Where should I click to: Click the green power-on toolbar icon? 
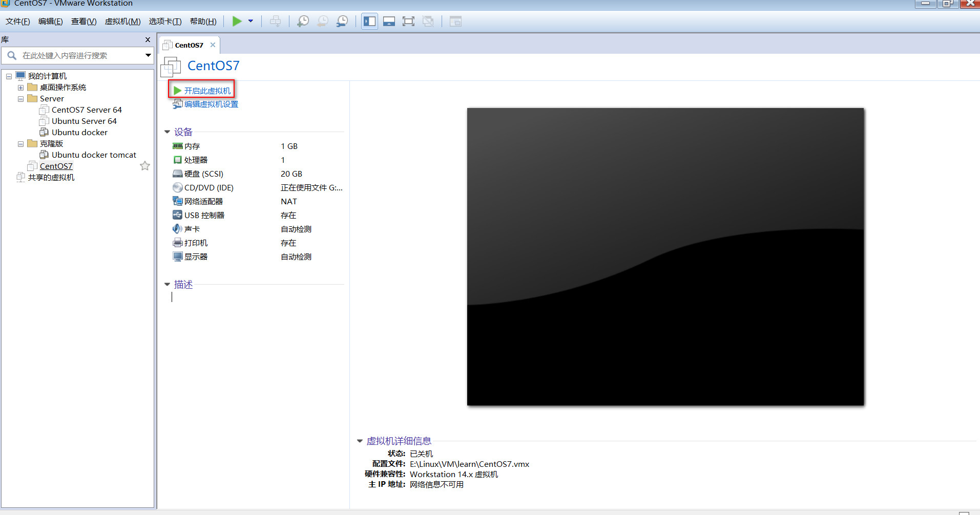click(237, 21)
